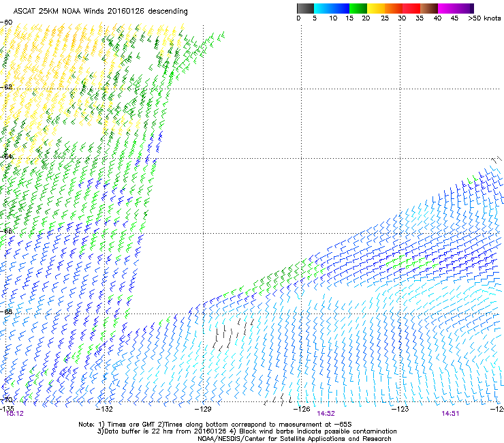Select the green 15-20 knots legend segment

click(x=358, y=8)
